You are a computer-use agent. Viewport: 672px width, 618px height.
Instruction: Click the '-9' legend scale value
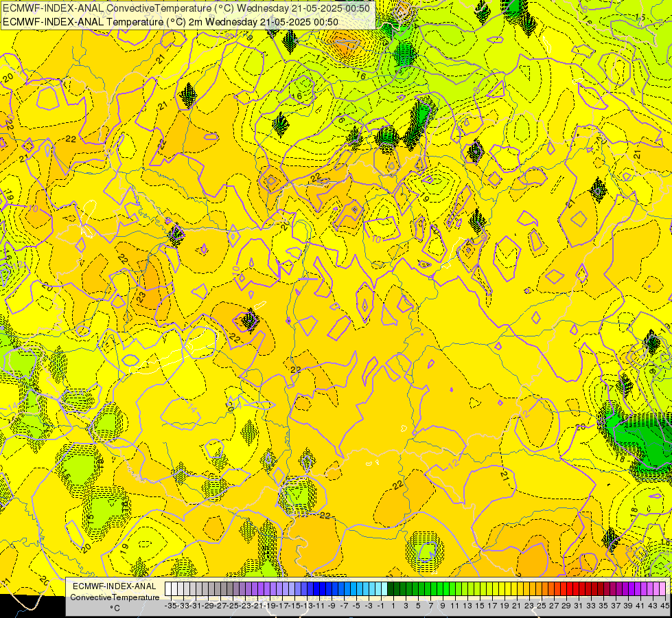[x=332, y=606]
